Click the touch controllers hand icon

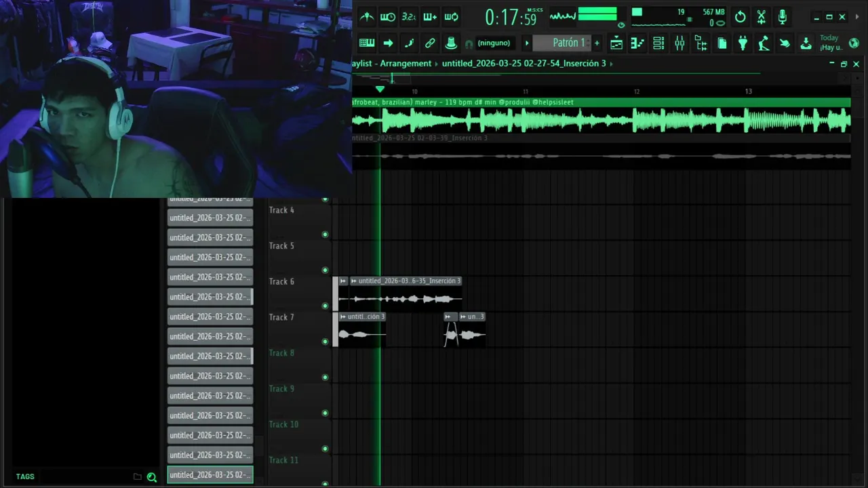point(785,43)
